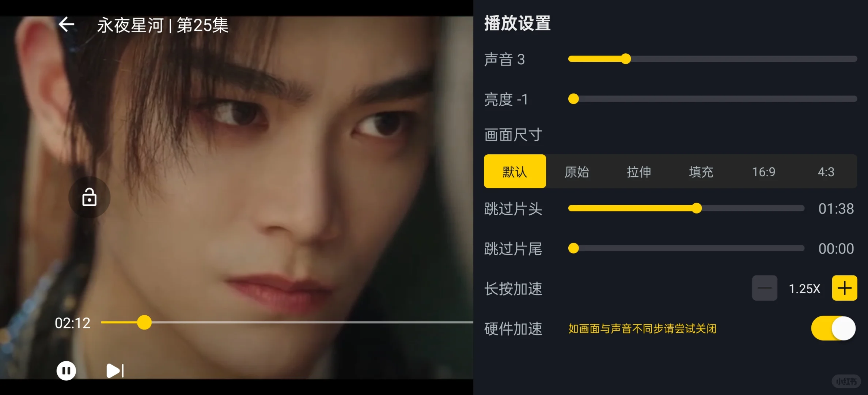This screenshot has height=395, width=868.
Task: Click the skip ending slider knob
Action: tap(573, 248)
